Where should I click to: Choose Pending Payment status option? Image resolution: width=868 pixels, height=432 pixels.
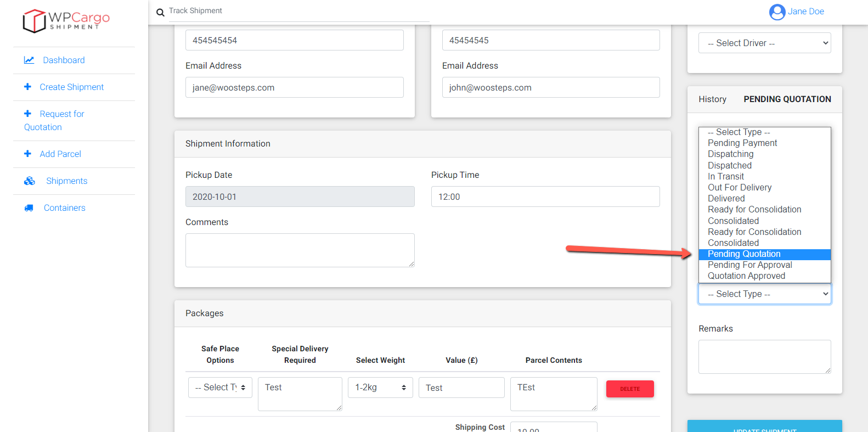pyautogui.click(x=764, y=143)
